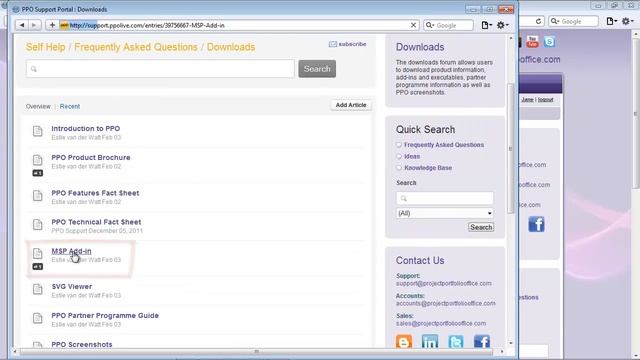Click the Facebook icon under Contact Us
The image size is (640, 360).
482,341
